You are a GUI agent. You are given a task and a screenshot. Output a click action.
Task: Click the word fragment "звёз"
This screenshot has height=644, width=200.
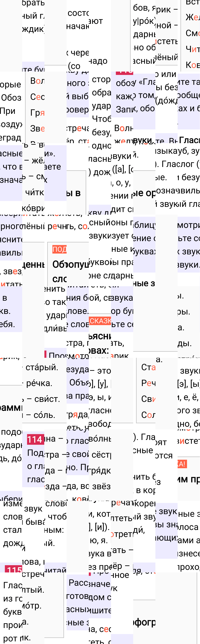[x=101, y=486]
